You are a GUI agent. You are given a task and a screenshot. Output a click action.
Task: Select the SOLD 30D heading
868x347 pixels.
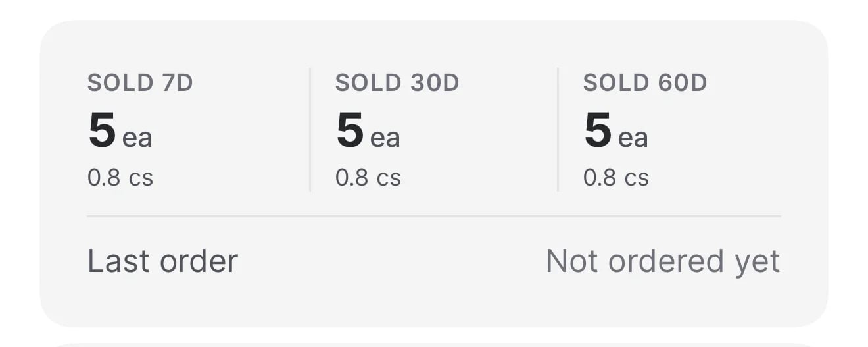point(397,83)
